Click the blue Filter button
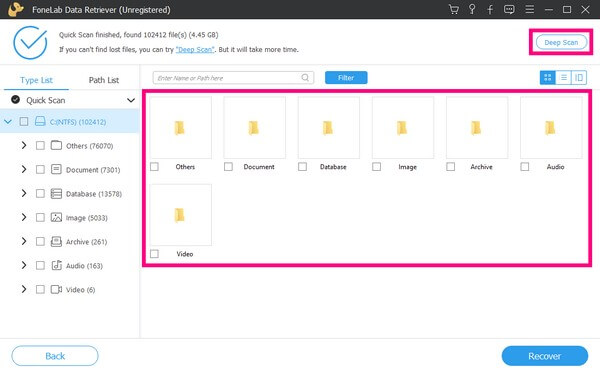The width and height of the screenshot is (600, 377). pos(346,78)
